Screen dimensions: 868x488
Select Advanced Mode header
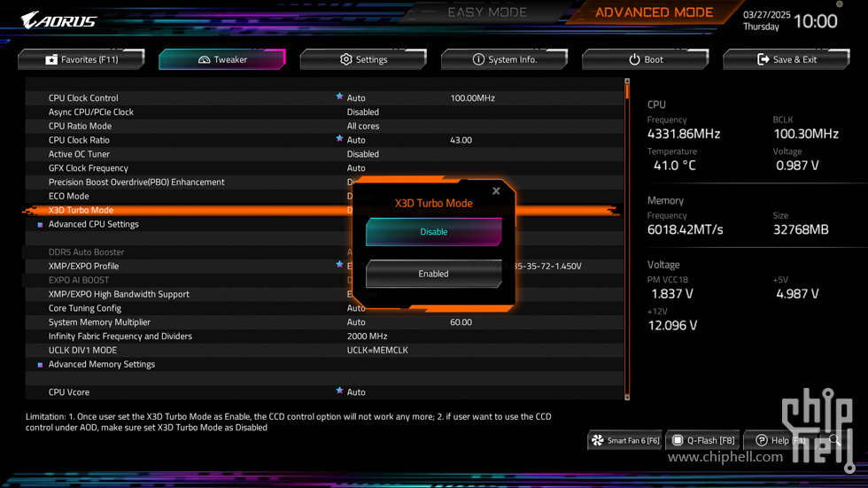[654, 12]
